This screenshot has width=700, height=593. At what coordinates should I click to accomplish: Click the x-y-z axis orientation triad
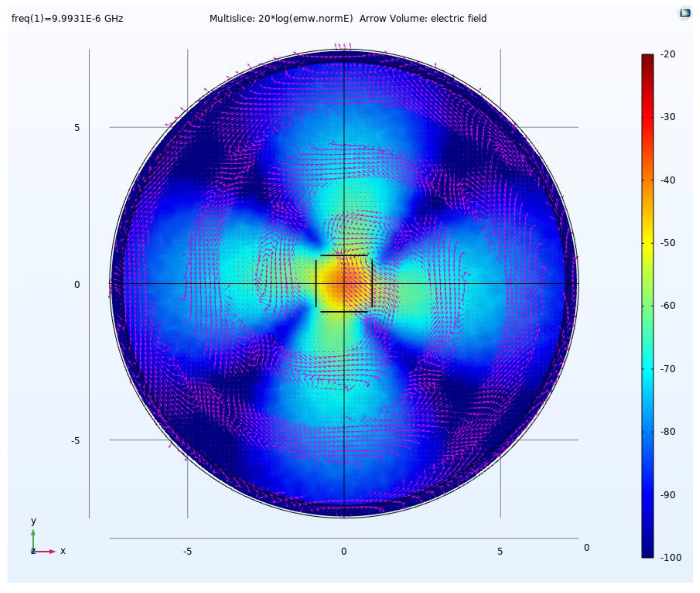click(x=42, y=541)
